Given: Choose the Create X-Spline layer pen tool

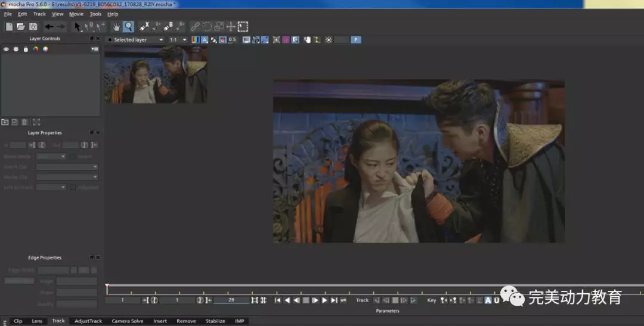Looking at the screenshot, I should (x=144, y=27).
